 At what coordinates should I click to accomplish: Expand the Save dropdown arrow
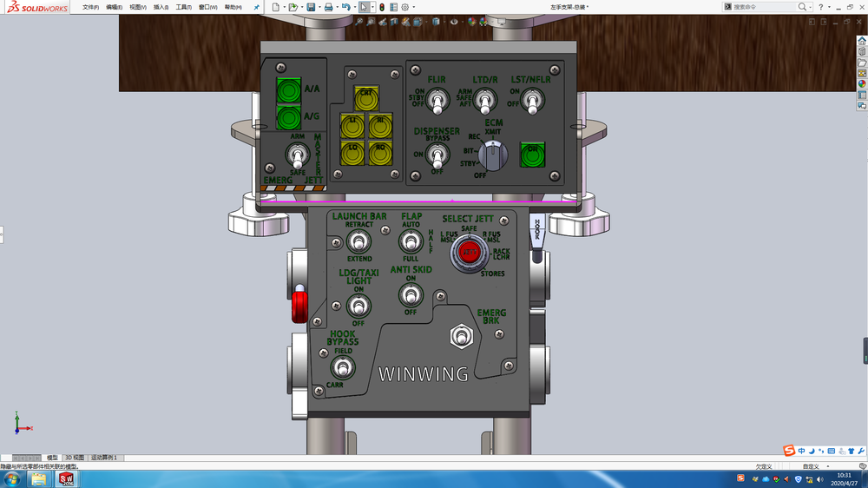tap(319, 7)
